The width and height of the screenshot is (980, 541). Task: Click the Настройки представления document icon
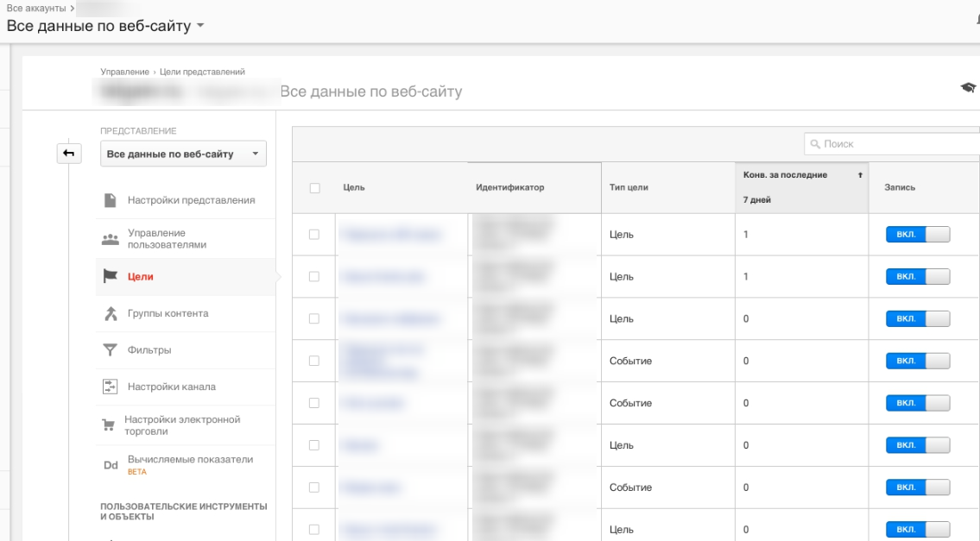[x=110, y=200]
